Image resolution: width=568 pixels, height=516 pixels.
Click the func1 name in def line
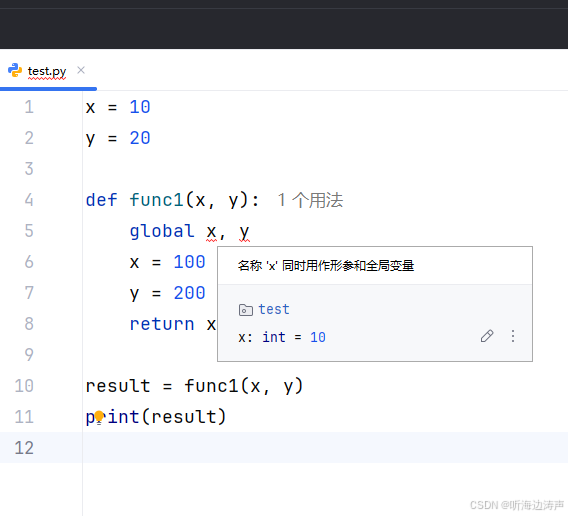[x=156, y=200]
